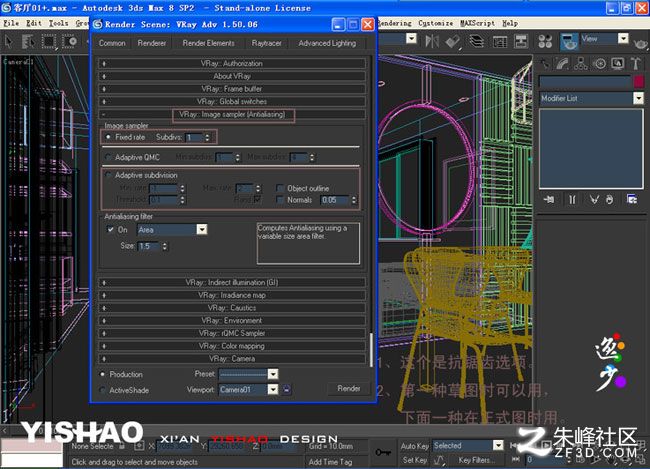Click the Set Key button
This screenshot has height=469, width=650.
click(415, 460)
